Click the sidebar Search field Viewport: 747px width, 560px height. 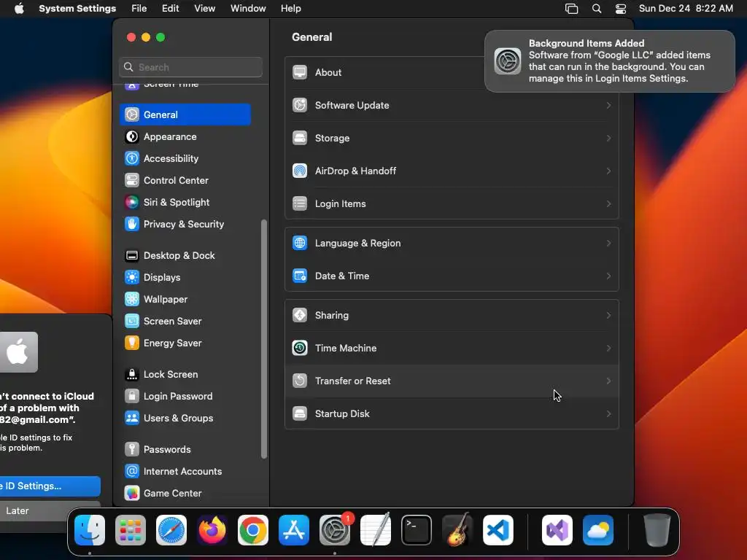click(190, 67)
